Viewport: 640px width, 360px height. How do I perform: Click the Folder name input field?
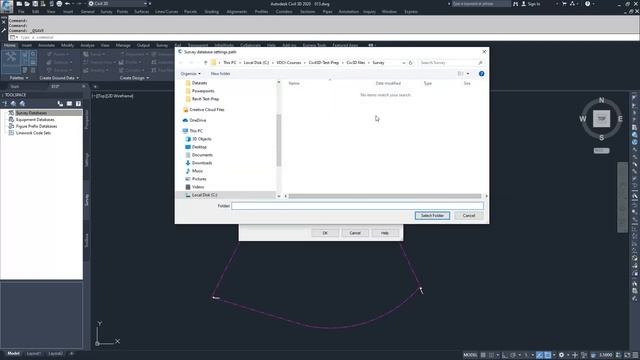coord(358,206)
